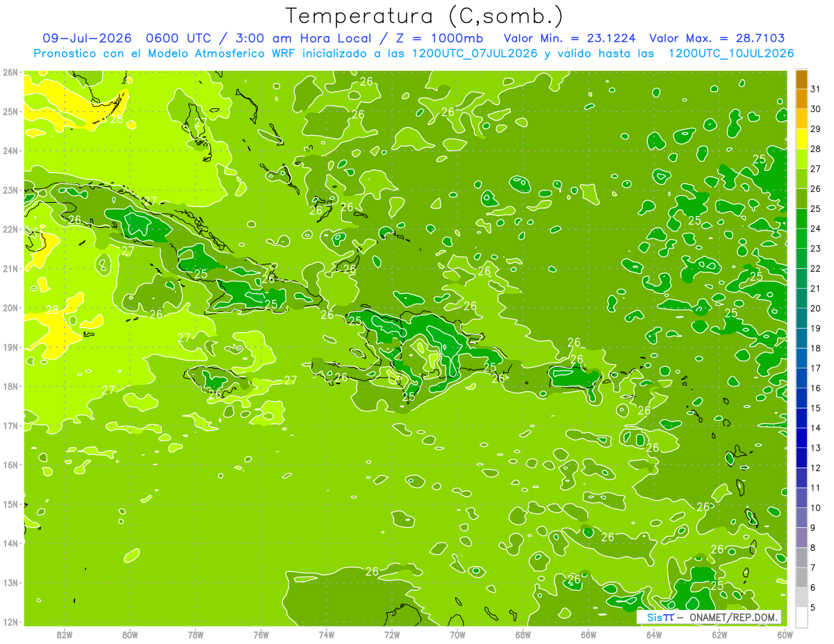This screenshot has width=834, height=644.
Task: Click the '82W' longitude axis label
Action: [65, 634]
